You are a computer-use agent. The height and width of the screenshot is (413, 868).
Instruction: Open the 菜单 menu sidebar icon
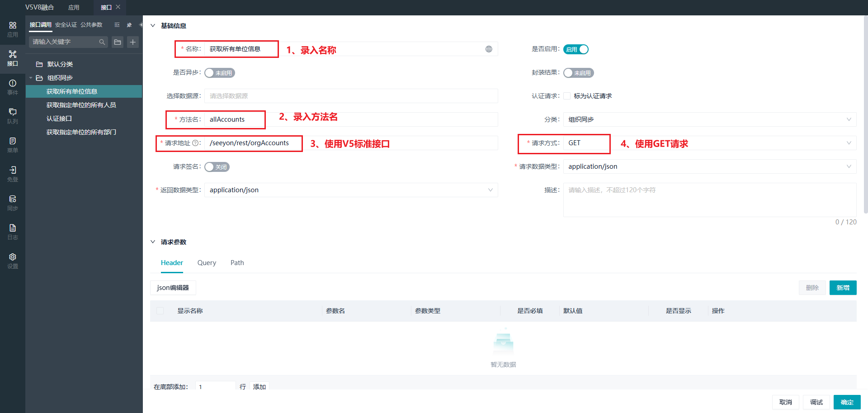pyautogui.click(x=13, y=145)
